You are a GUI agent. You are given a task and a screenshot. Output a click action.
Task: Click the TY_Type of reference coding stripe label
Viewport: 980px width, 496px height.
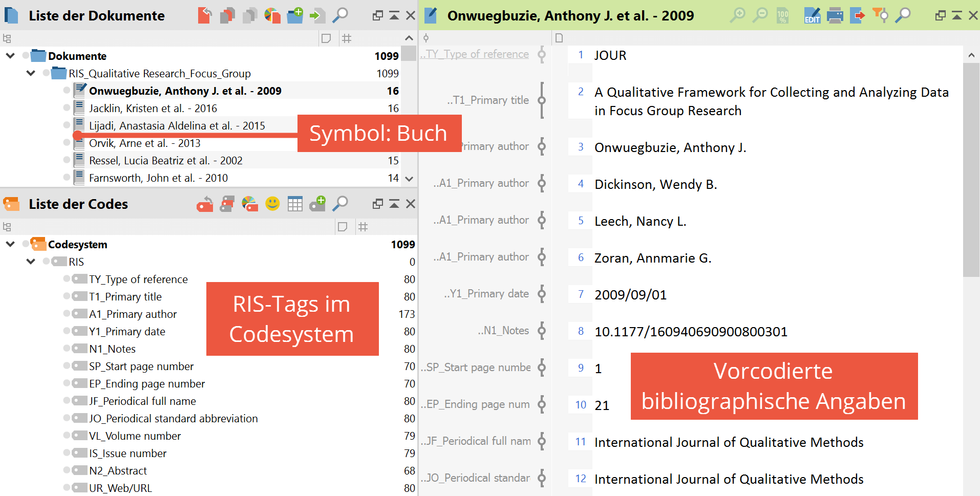coord(475,54)
